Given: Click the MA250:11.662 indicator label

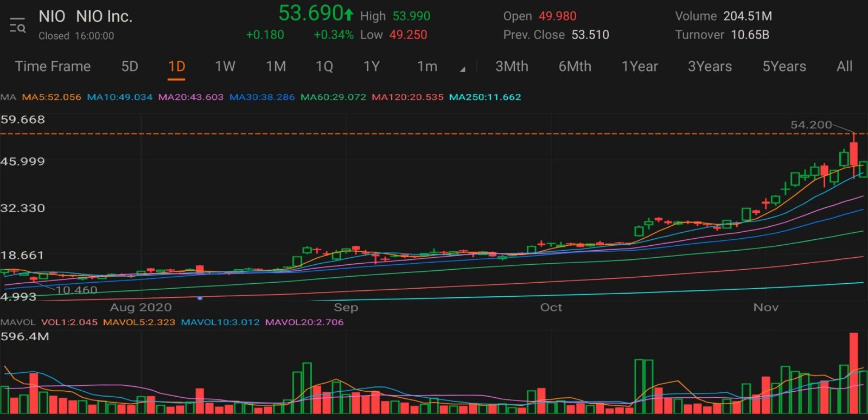Looking at the screenshot, I should click(x=485, y=97).
